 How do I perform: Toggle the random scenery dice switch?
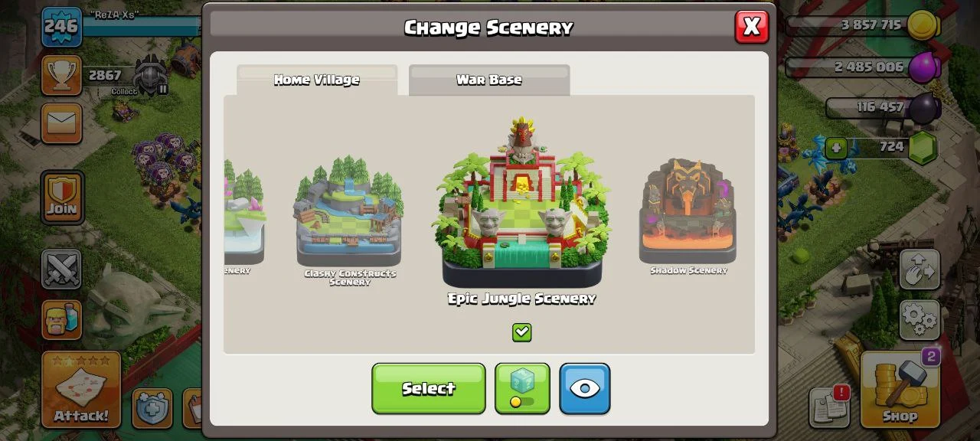pos(522,389)
